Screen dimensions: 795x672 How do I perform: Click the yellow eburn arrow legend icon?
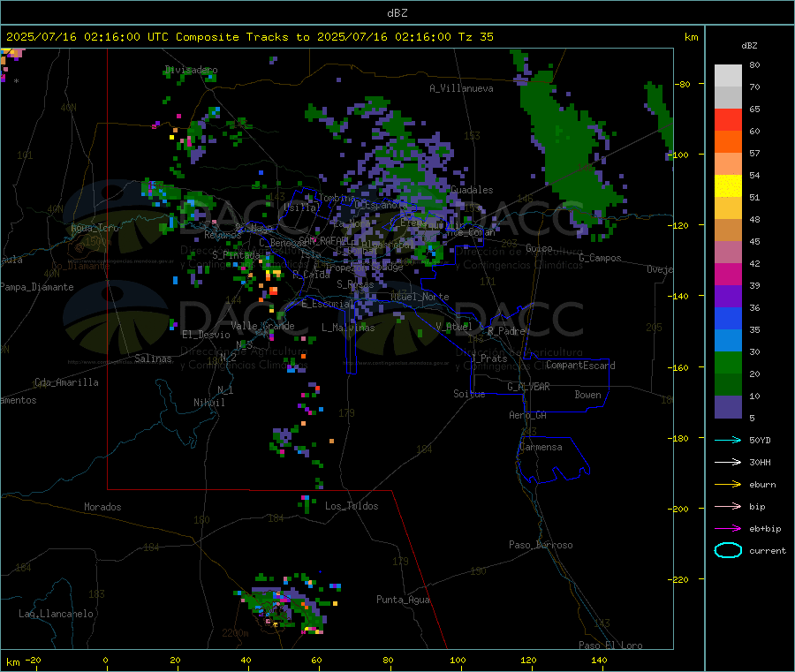pos(728,485)
